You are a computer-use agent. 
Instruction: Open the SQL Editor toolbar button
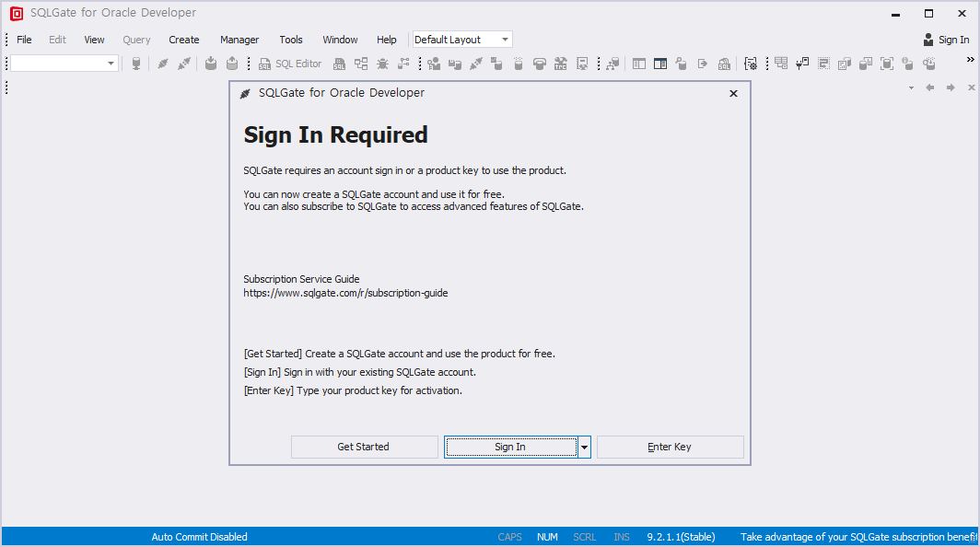tap(291, 64)
